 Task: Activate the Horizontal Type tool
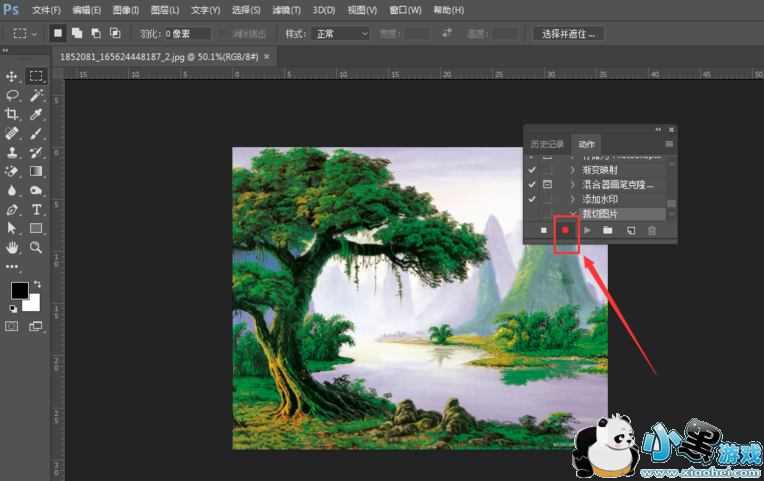[x=36, y=210]
